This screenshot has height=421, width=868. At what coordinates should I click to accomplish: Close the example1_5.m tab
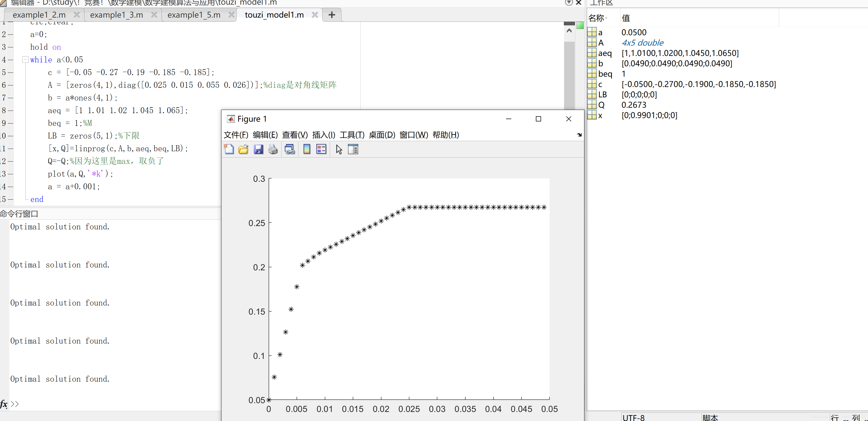[231, 15]
